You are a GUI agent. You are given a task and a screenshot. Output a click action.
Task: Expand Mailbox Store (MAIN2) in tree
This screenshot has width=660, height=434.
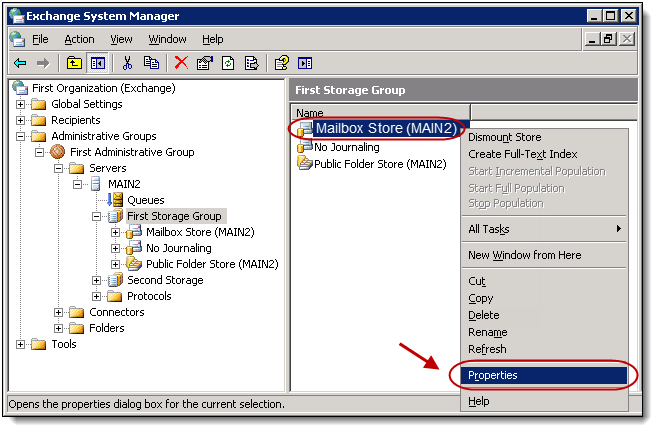pyautogui.click(x=115, y=232)
